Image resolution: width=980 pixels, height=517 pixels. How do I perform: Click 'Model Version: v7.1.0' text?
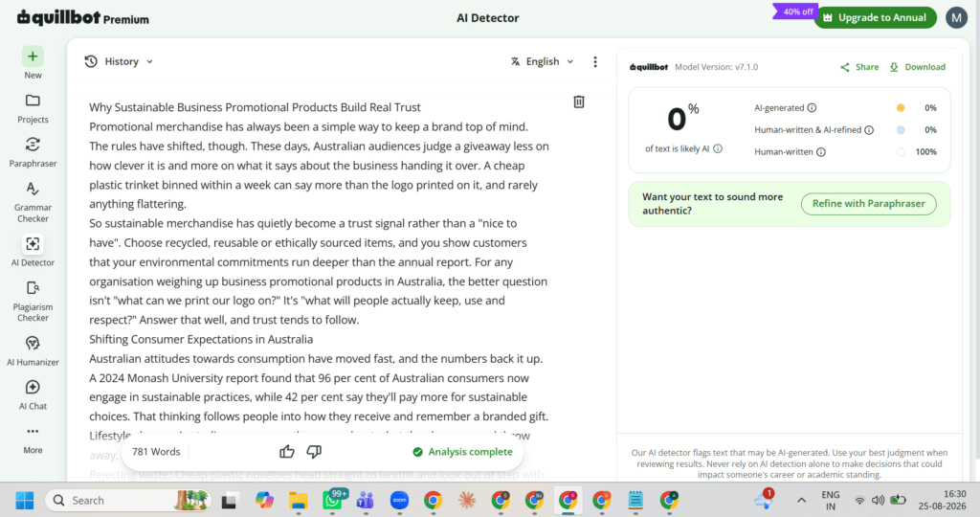[716, 67]
